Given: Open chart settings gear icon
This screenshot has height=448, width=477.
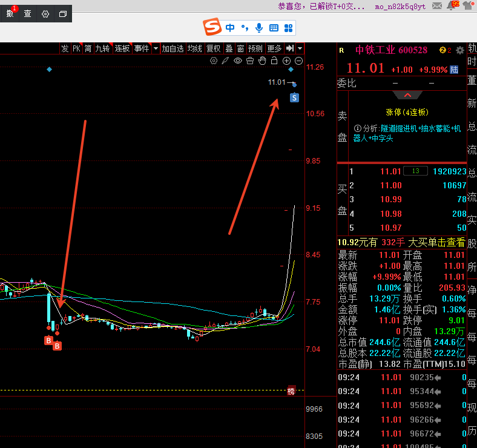Looking at the screenshot, I should [214, 61].
